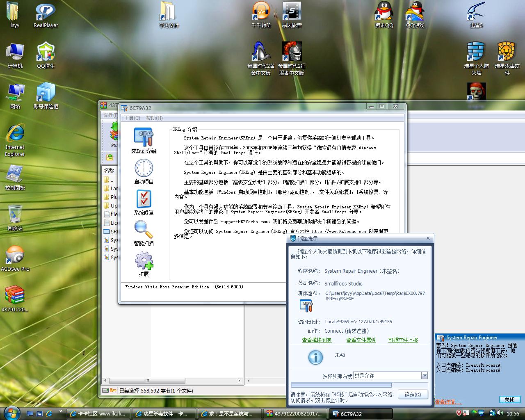Select the 千千静听 desktop icon

(261, 16)
